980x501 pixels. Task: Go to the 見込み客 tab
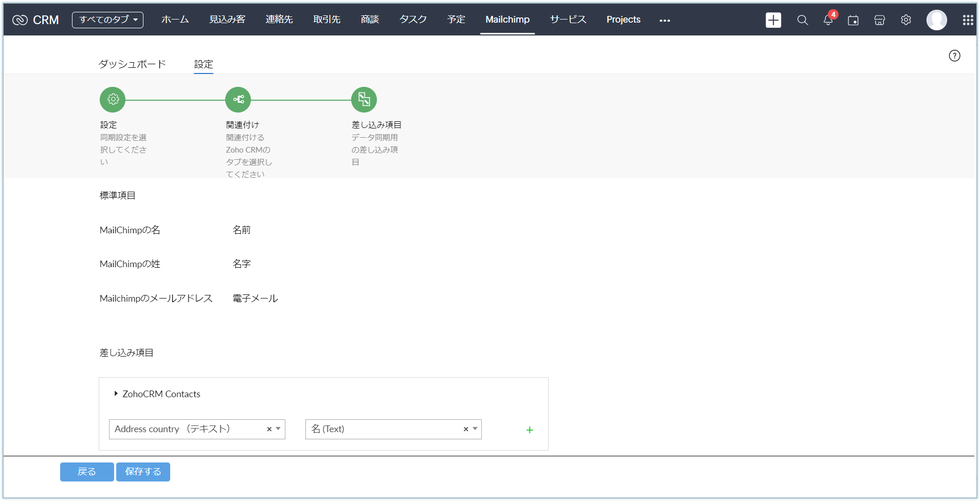pos(227,20)
